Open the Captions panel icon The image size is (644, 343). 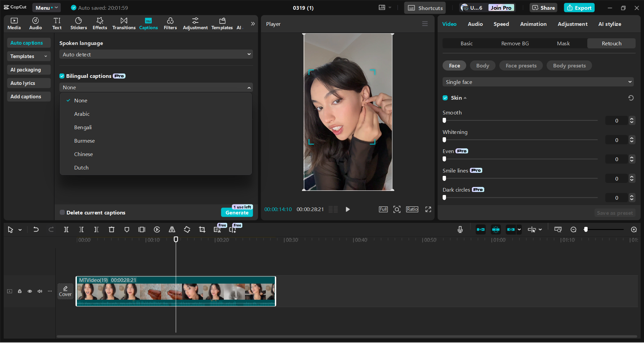[148, 23]
